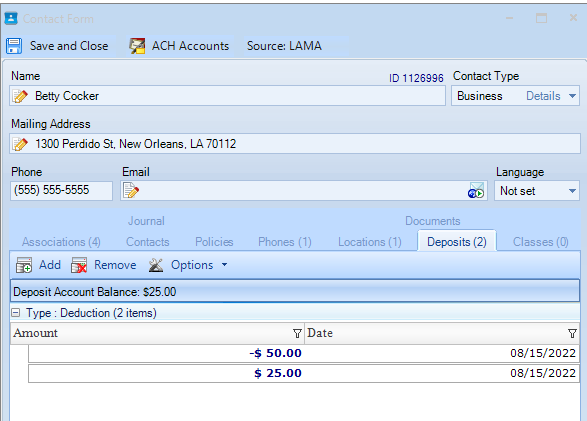The height and width of the screenshot is (421, 587).
Task: Select the -$ 50.00 deposit row
Action: point(304,353)
